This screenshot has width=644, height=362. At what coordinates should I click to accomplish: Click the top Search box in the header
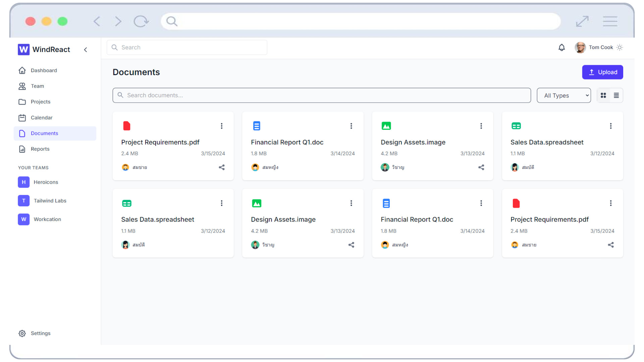click(x=187, y=48)
